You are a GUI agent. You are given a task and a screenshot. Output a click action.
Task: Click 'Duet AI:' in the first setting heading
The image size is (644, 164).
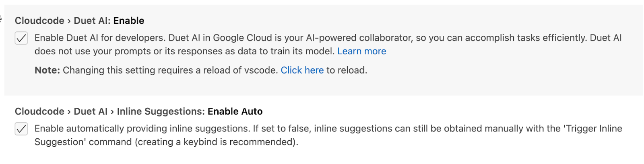[92, 20]
